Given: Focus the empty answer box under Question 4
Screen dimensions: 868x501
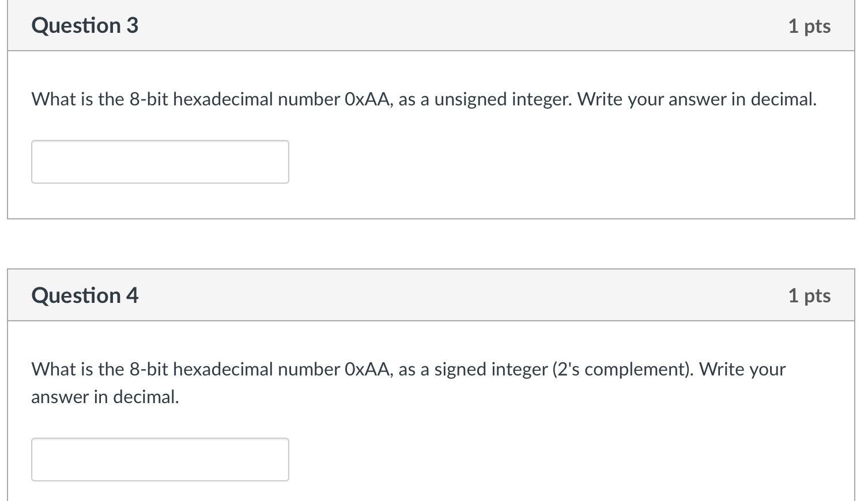Looking at the screenshot, I should pos(160,459).
